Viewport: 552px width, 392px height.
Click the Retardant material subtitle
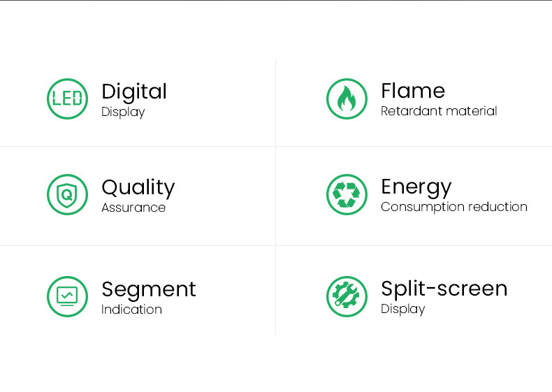tap(439, 111)
